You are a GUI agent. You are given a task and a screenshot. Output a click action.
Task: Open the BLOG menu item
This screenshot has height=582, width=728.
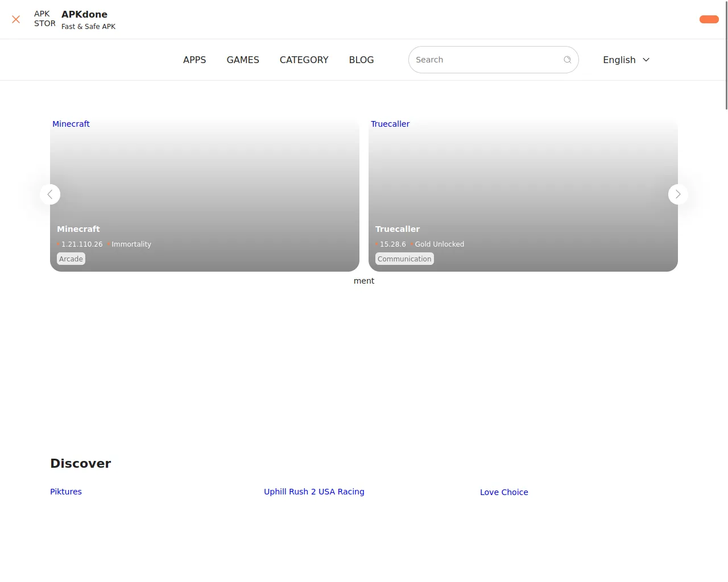[362, 60]
